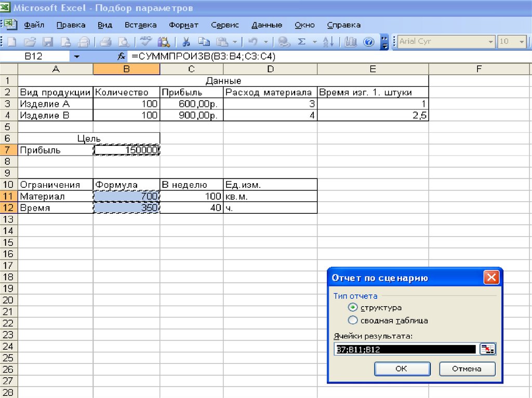
Task: Open the Вид menu
Action: [x=105, y=25]
